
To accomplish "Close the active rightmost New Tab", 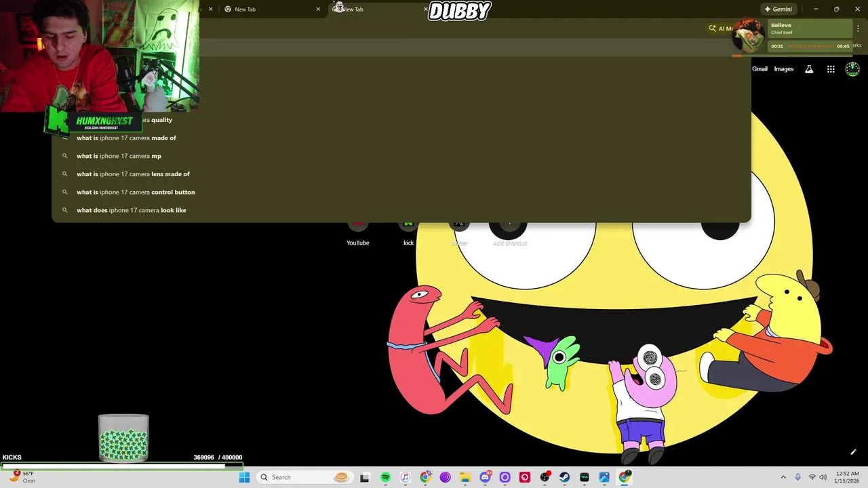I will click(426, 9).
